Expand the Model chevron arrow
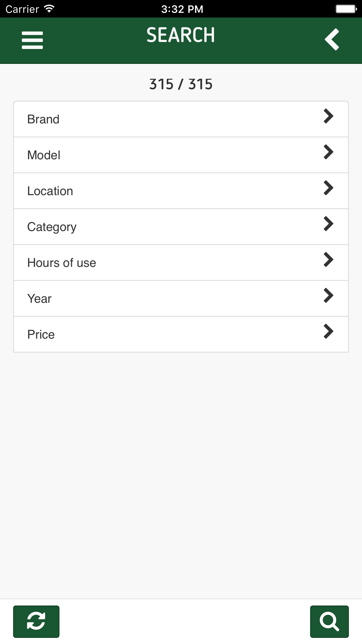The image size is (362, 644). tap(328, 152)
